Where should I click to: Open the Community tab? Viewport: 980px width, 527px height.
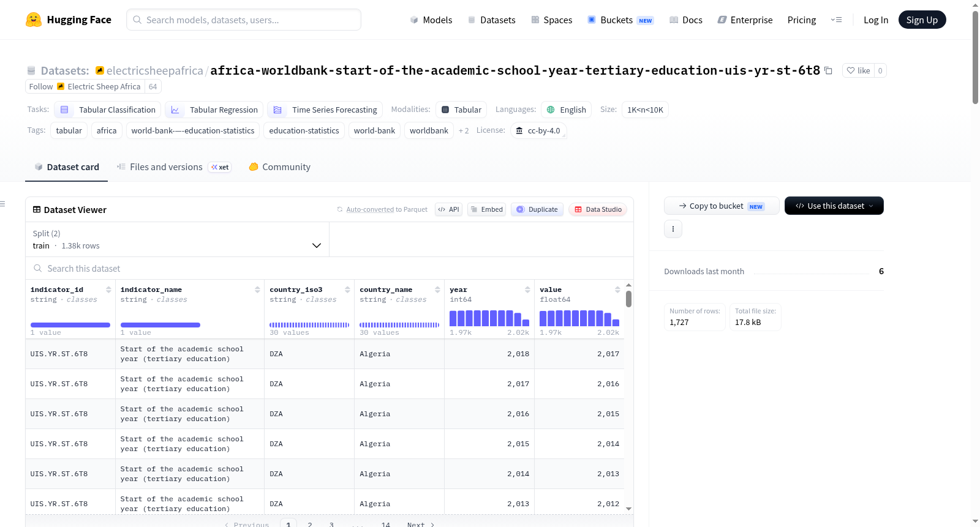(x=279, y=167)
